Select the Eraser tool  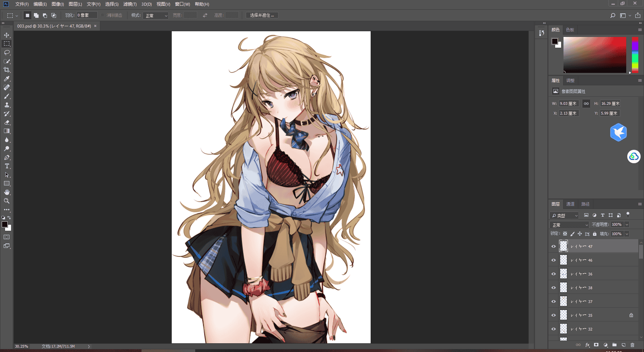coord(7,122)
